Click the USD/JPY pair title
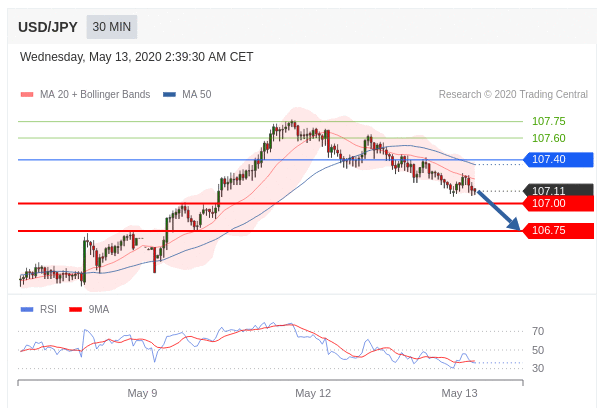Image resolution: width=603 pixels, height=414 pixels. [48, 27]
